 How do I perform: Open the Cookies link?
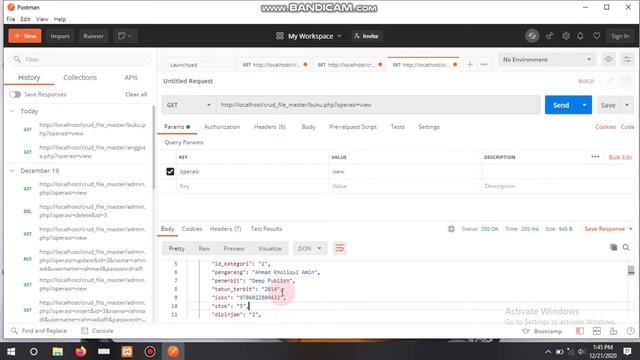coord(605,127)
